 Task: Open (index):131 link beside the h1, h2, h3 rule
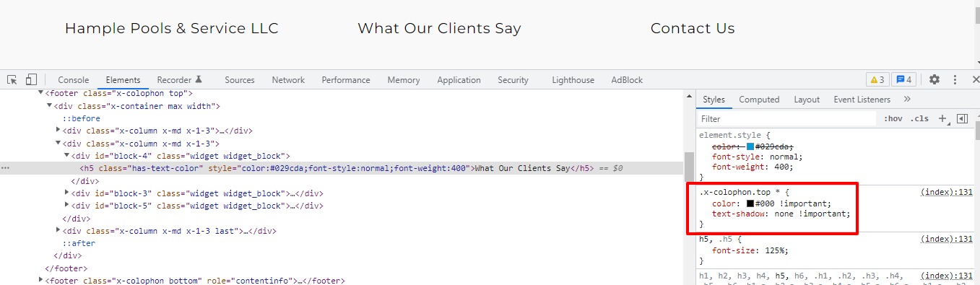pyautogui.click(x=947, y=276)
